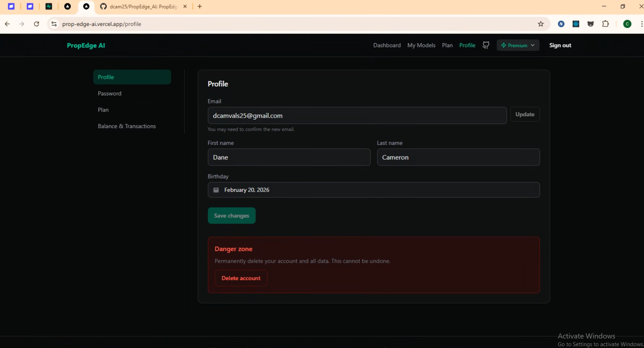Select Password in the settings sidebar

(110, 94)
